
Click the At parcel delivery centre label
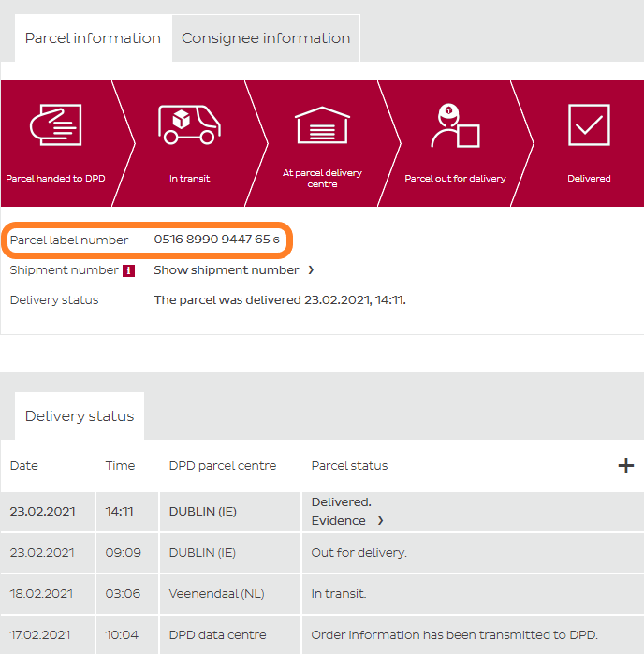pos(322,178)
